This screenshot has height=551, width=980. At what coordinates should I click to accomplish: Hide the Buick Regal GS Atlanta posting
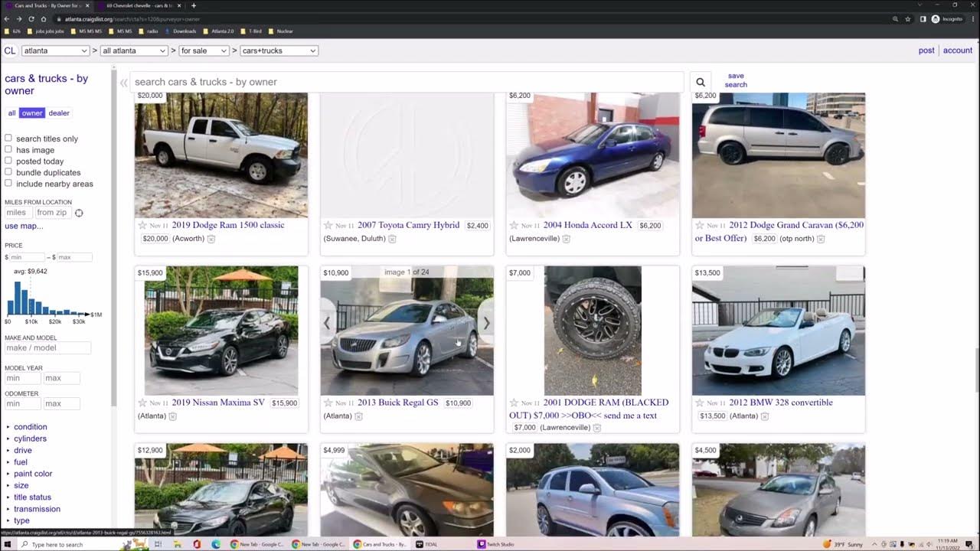358,416
